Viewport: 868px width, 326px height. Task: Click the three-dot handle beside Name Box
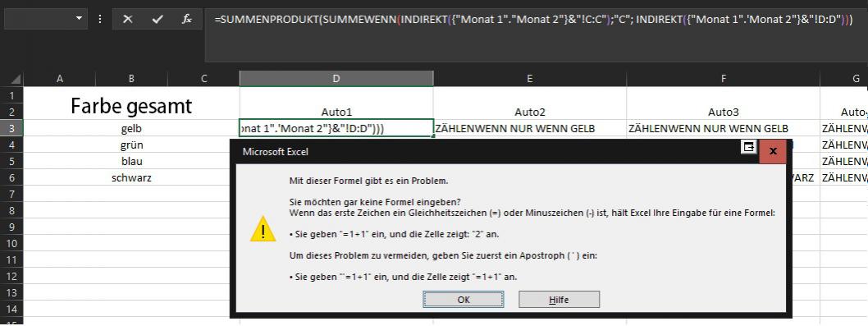[100, 19]
